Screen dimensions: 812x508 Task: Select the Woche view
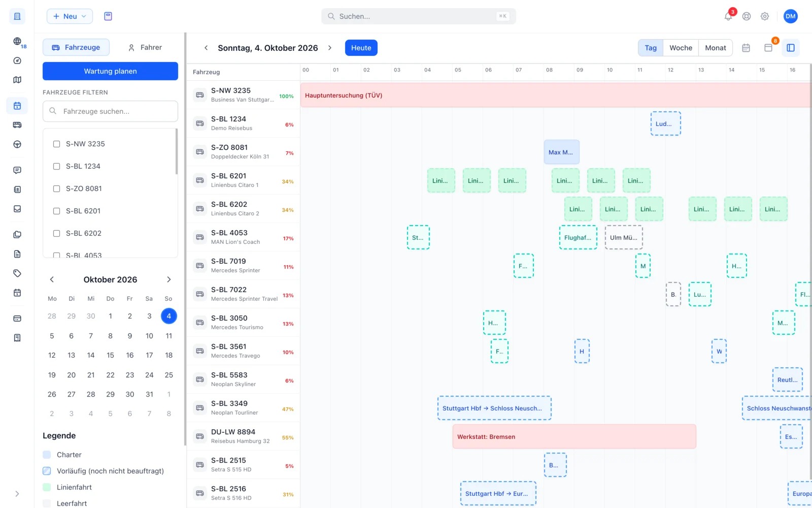coord(681,48)
